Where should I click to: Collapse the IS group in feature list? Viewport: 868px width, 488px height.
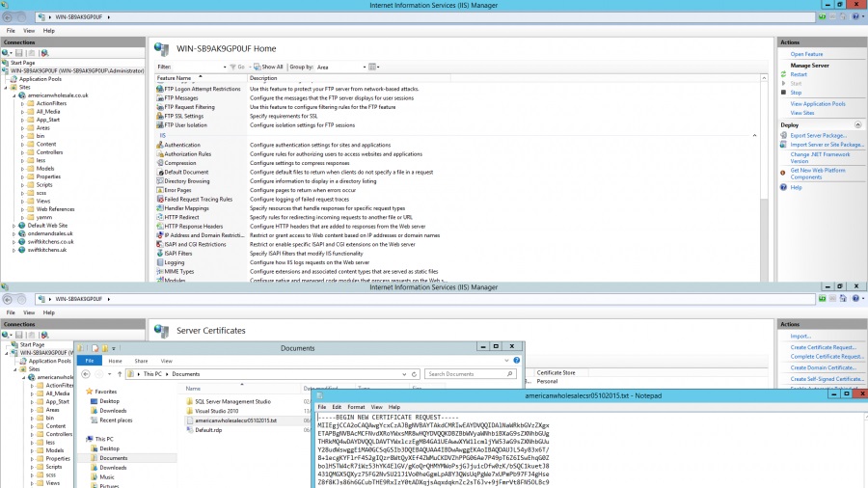coord(754,136)
